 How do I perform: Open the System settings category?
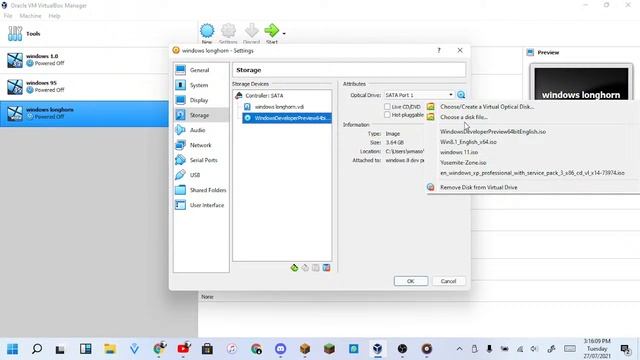(200, 85)
